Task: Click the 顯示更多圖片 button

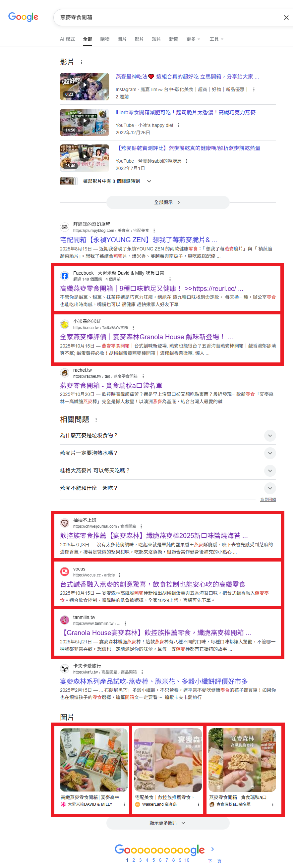Action: pos(168,823)
